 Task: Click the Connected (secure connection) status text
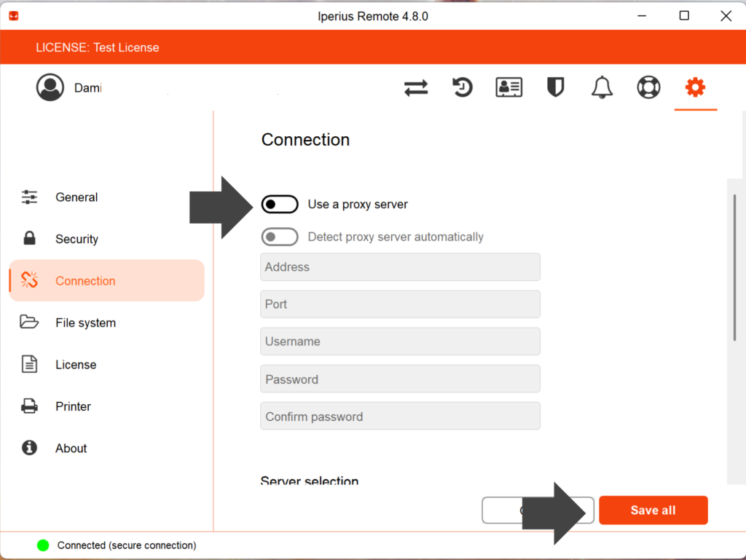tap(127, 545)
